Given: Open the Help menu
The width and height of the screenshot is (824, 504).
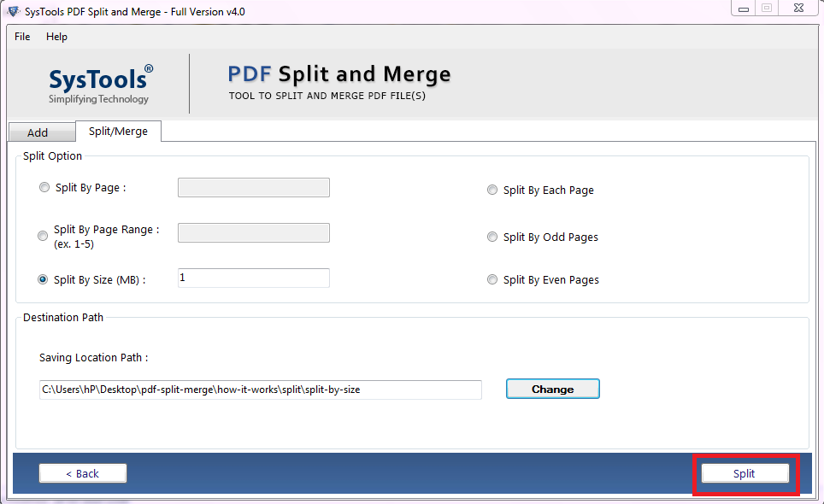Looking at the screenshot, I should pyautogui.click(x=56, y=37).
